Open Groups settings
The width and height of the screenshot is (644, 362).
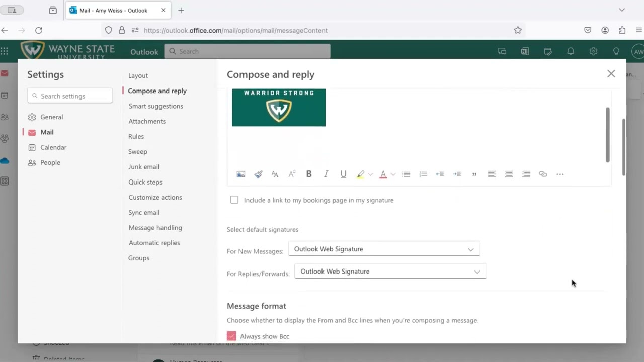coord(138,258)
